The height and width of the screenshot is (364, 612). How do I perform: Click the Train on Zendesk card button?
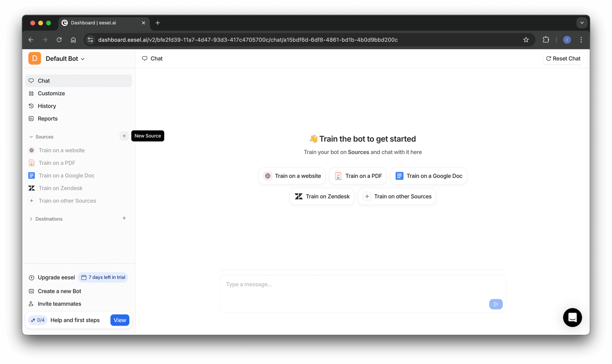pyautogui.click(x=322, y=197)
